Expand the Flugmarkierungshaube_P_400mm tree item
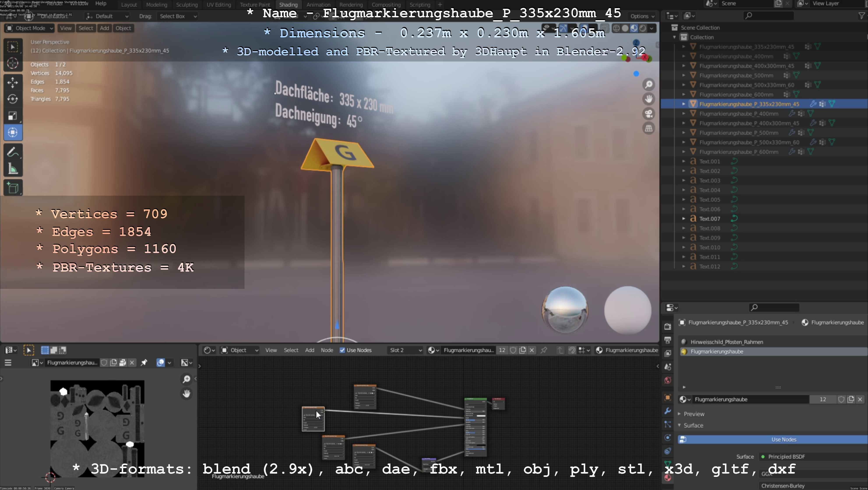The image size is (868, 490). point(684,114)
